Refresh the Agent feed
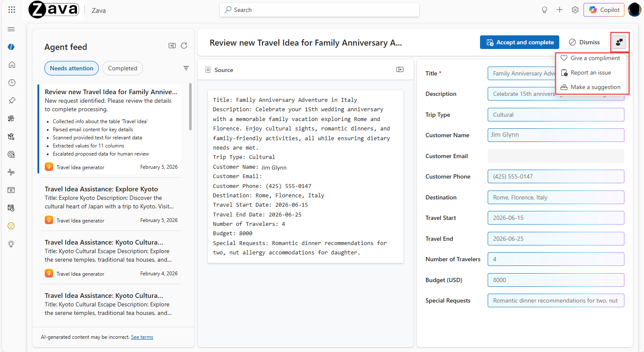Viewport: 644px width, 352px height. [184, 46]
